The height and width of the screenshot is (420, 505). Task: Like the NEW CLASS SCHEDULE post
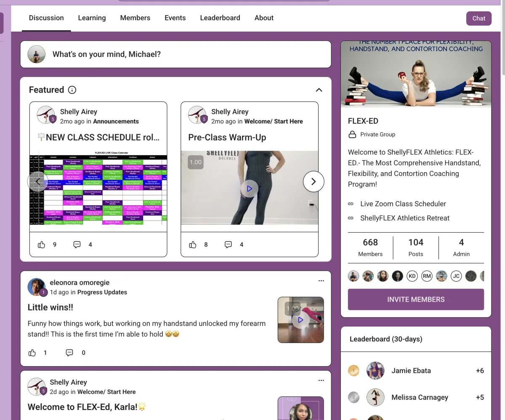(x=41, y=245)
